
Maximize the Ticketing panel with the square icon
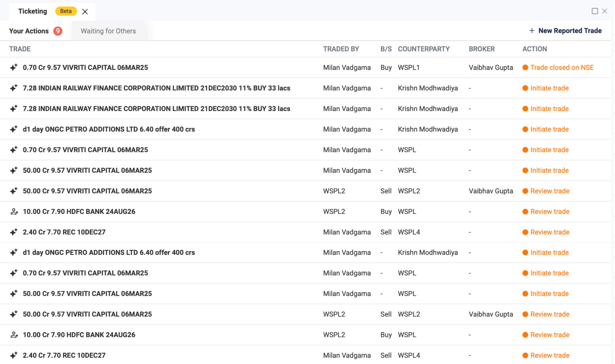click(x=595, y=11)
